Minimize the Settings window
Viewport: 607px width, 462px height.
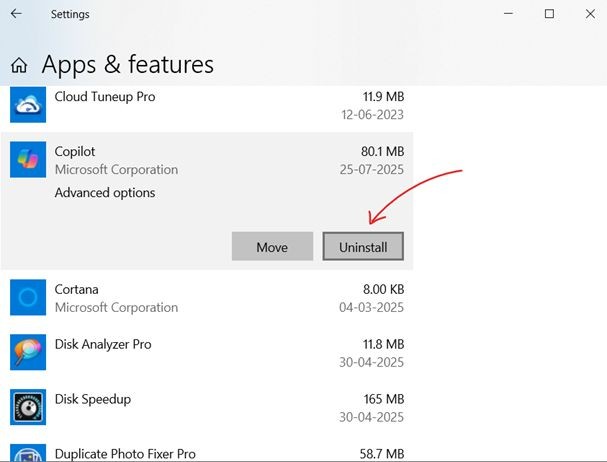502,14
